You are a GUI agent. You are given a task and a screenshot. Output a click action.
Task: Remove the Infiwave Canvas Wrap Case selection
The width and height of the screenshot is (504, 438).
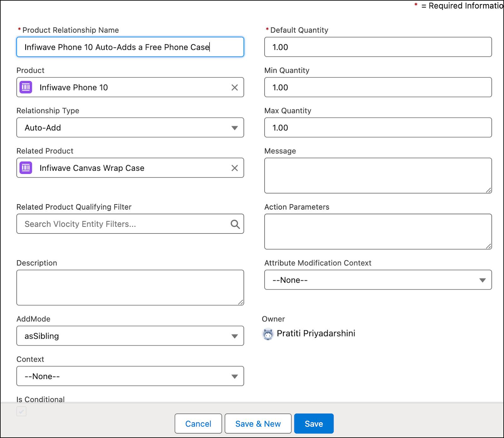pyautogui.click(x=235, y=168)
